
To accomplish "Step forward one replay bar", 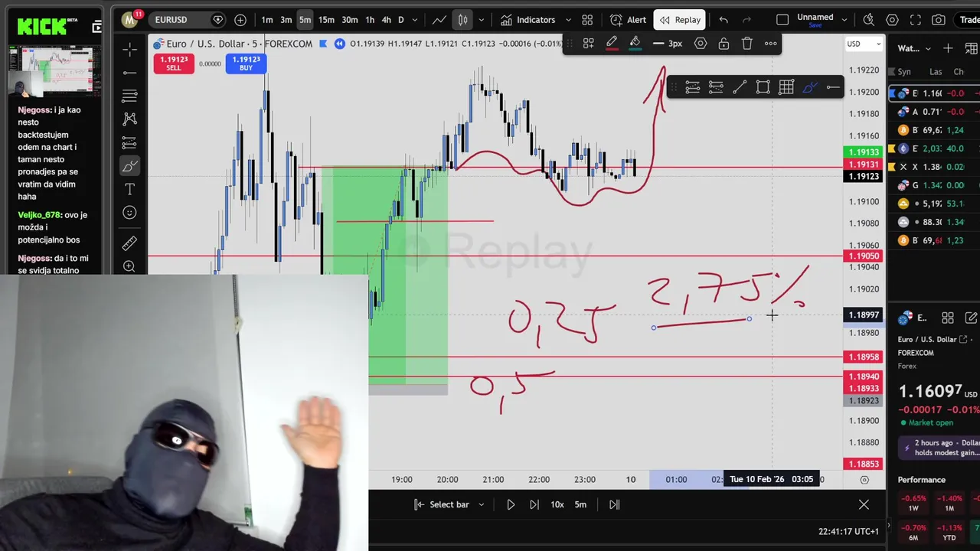I will coord(534,504).
